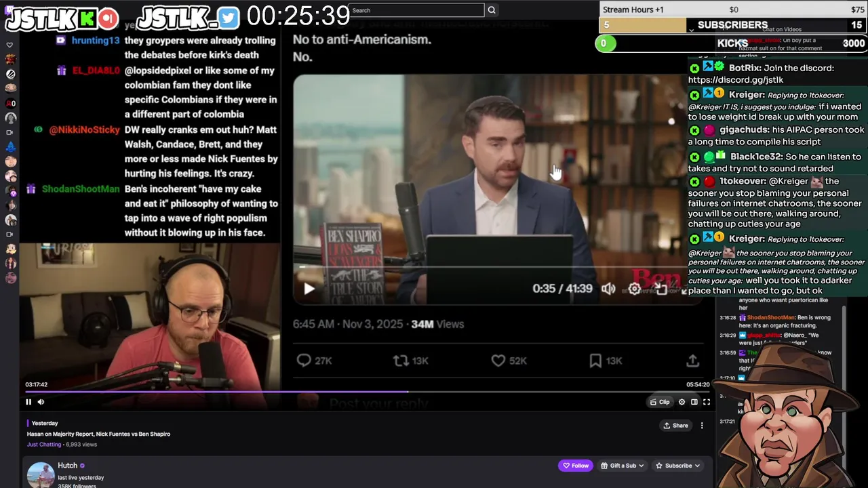Enter fullscreen on the Twitch player

[x=706, y=402]
